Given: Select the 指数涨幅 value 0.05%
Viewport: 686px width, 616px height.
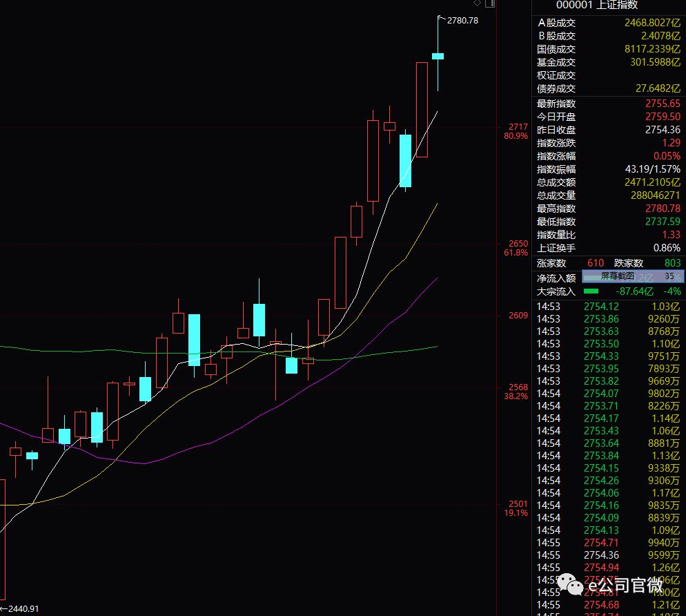Looking at the screenshot, I should point(667,156).
